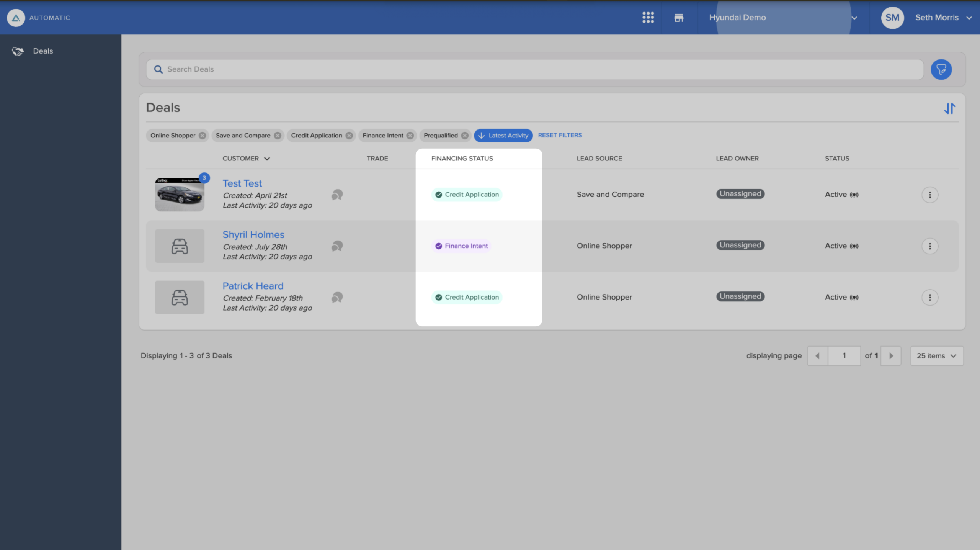Viewport: 980px width, 550px height.
Task: Open chat icon for Shyril Holmes
Action: (337, 246)
